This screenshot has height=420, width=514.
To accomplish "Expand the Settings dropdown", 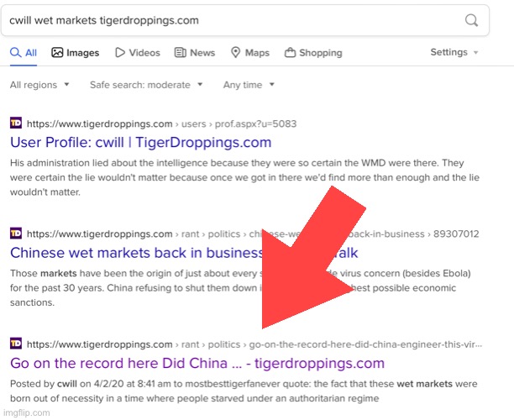I will tap(454, 52).
